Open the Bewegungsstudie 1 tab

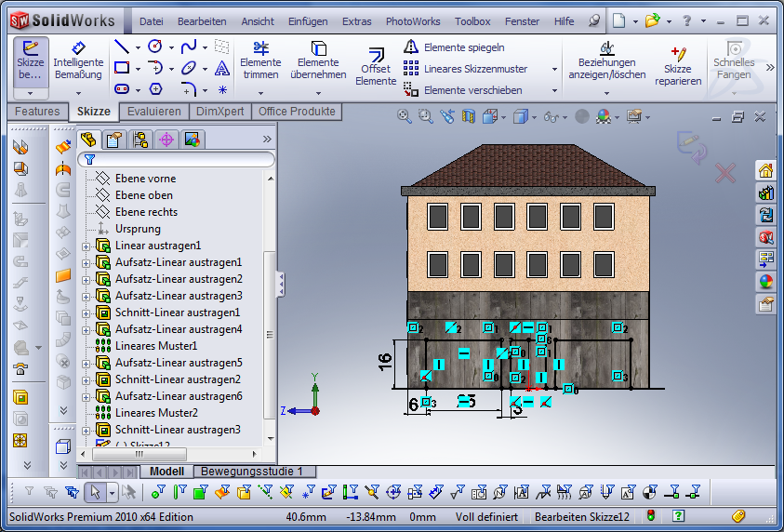(x=252, y=472)
